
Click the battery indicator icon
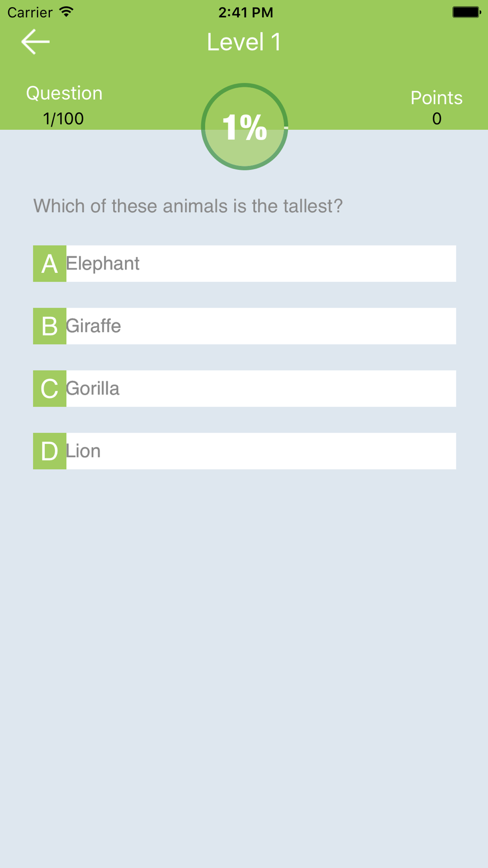point(466,12)
